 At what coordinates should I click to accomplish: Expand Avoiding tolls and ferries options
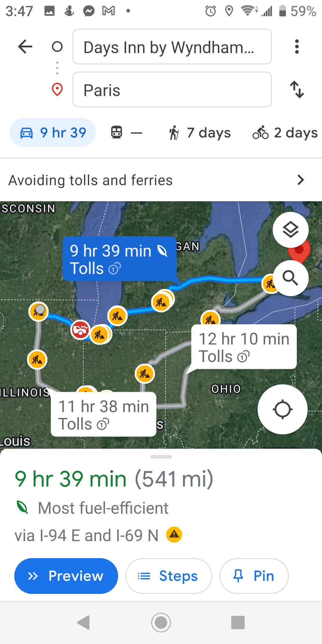click(161, 180)
